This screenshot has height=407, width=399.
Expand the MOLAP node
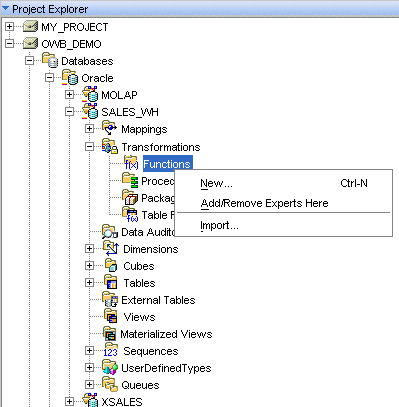pyautogui.click(x=69, y=94)
